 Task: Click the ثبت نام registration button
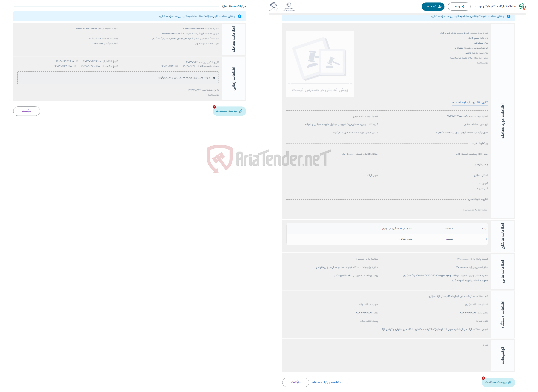432,6
